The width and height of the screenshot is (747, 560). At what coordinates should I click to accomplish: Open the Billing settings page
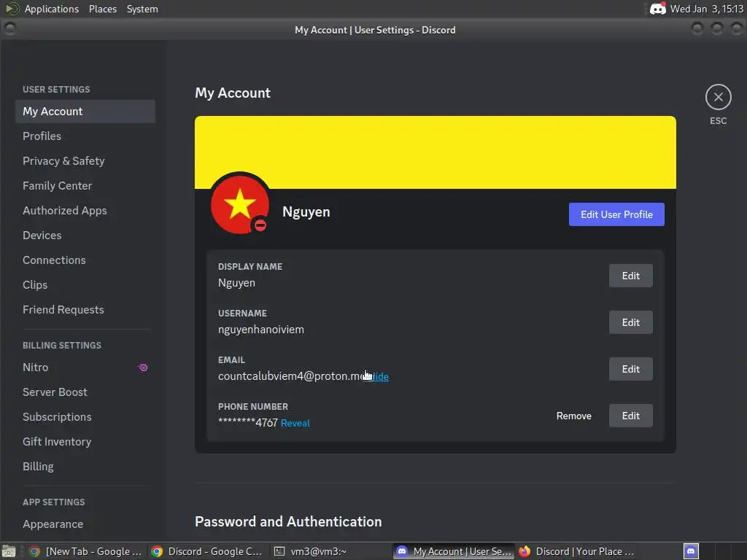(85, 466)
